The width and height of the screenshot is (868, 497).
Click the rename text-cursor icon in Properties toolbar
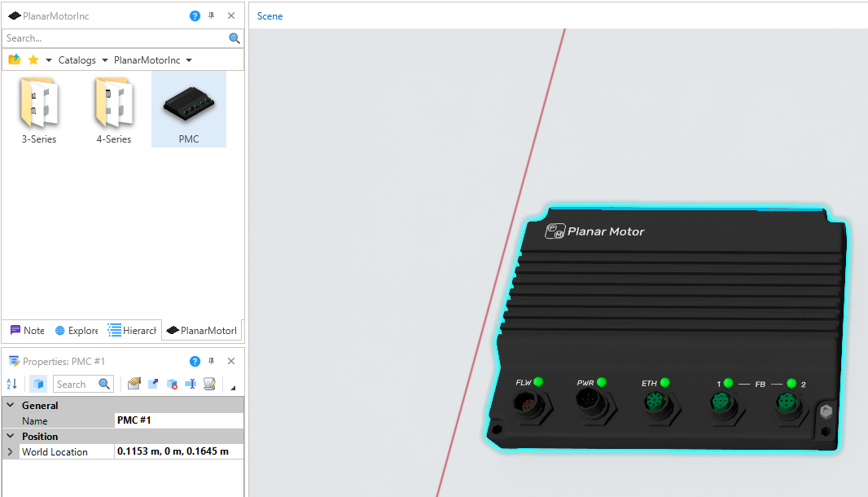click(x=191, y=384)
